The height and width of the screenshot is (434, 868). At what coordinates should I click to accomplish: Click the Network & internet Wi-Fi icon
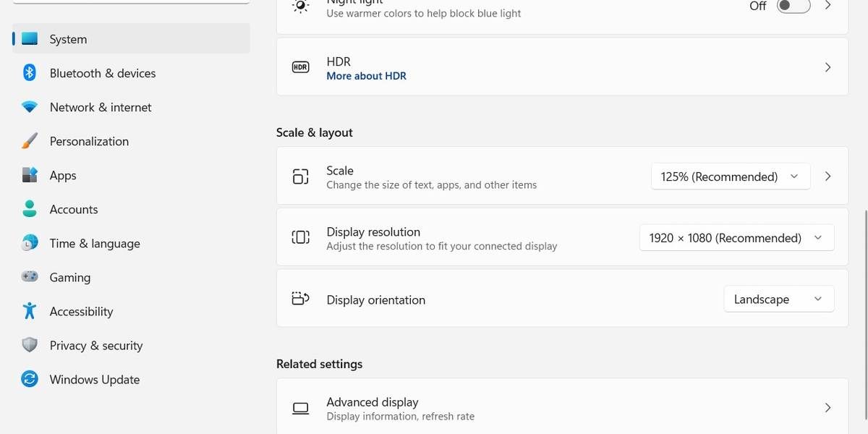point(30,107)
